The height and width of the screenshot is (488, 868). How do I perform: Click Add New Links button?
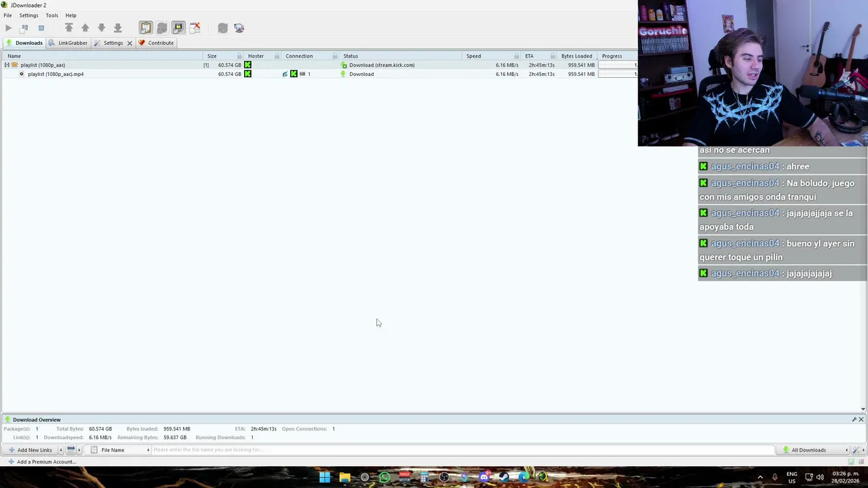tap(30, 450)
